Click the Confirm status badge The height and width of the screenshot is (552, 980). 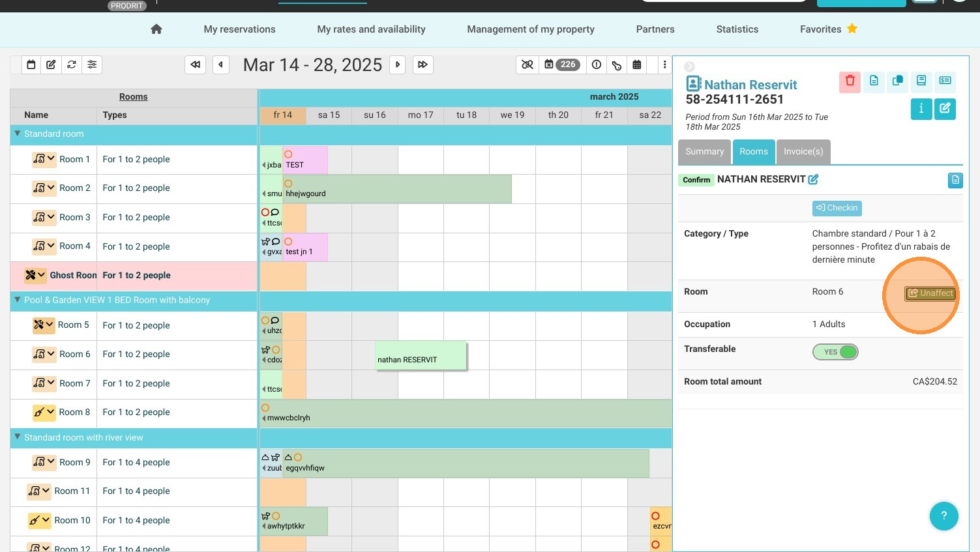(696, 180)
